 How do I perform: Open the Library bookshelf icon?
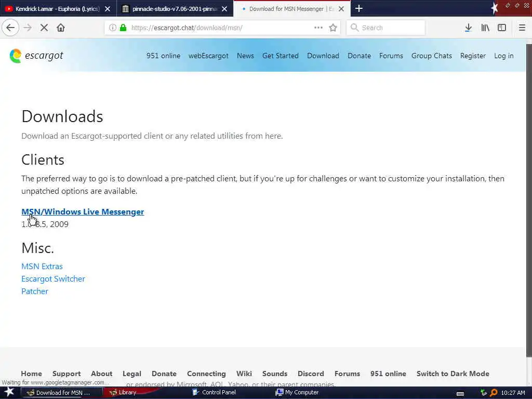tap(485, 28)
